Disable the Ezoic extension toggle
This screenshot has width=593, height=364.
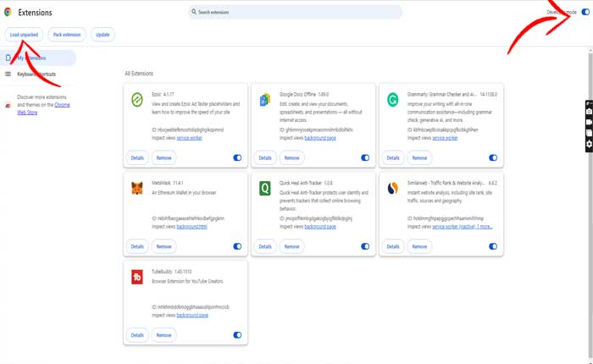click(237, 157)
